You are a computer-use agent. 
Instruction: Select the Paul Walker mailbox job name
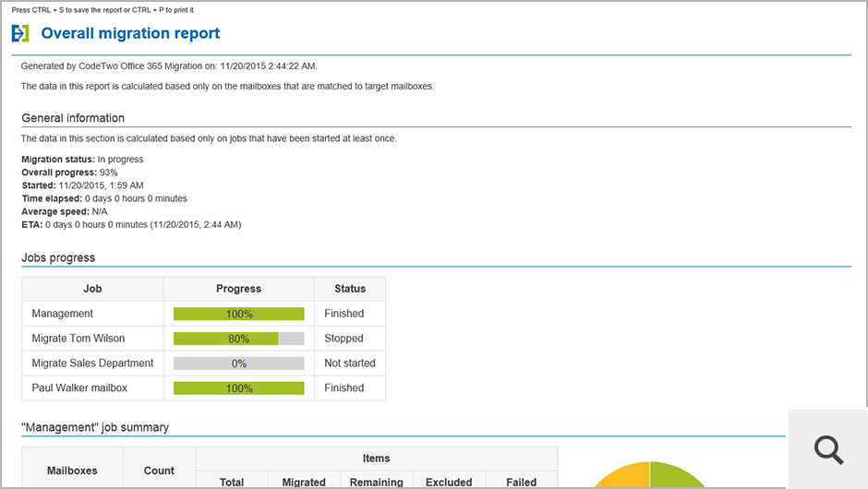pyautogui.click(x=79, y=388)
